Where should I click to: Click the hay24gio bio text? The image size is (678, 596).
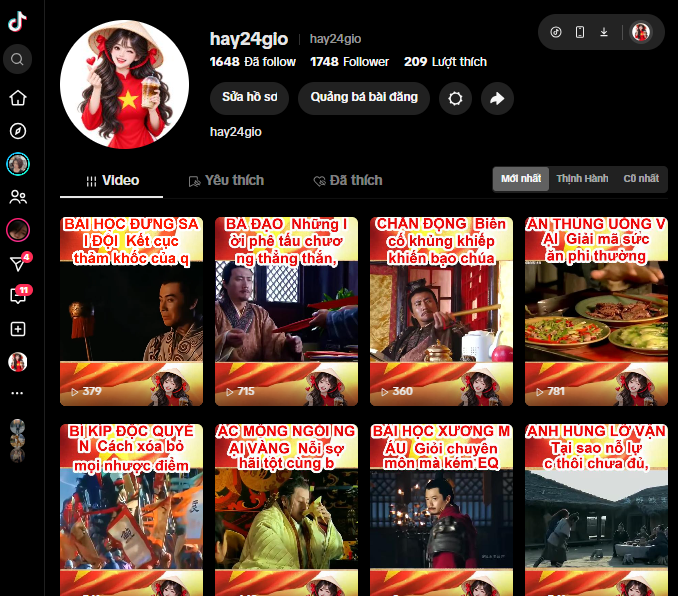[x=236, y=132]
